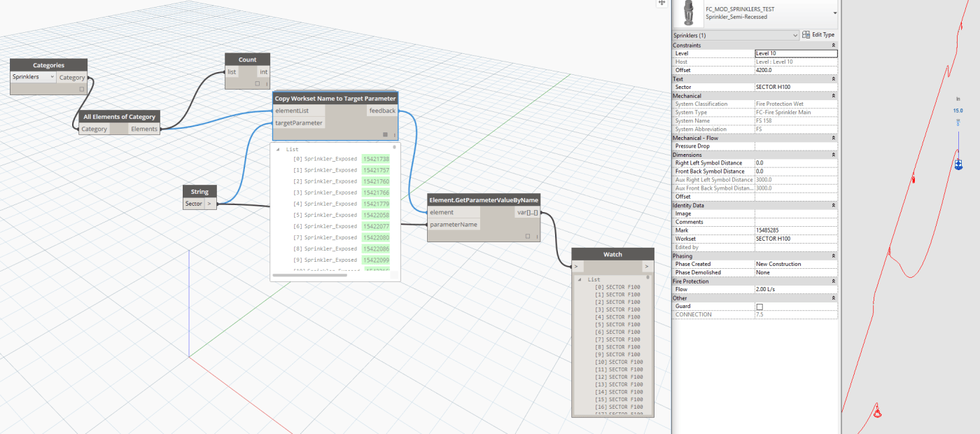Click the sprinkler family type thumbnail
980x434 pixels.
coord(689,12)
